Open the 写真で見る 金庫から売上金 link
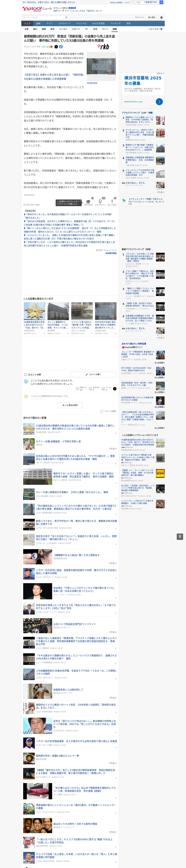The image size is (186, 868). tap(54, 77)
